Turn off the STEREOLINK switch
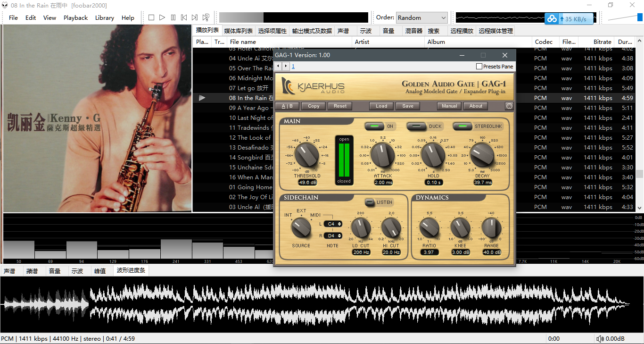The image size is (644, 344). pyautogui.click(x=462, y=126)
